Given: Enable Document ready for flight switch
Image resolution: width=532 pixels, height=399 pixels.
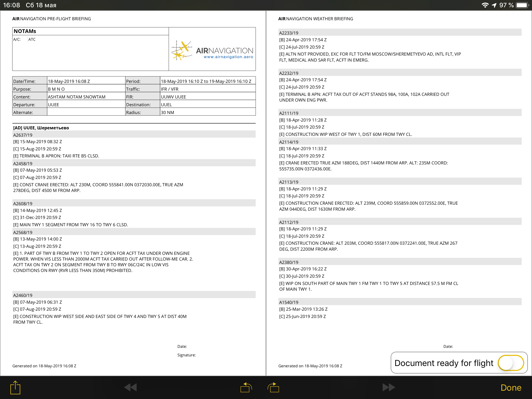Looking at the screenshot, I should (510, 363).
